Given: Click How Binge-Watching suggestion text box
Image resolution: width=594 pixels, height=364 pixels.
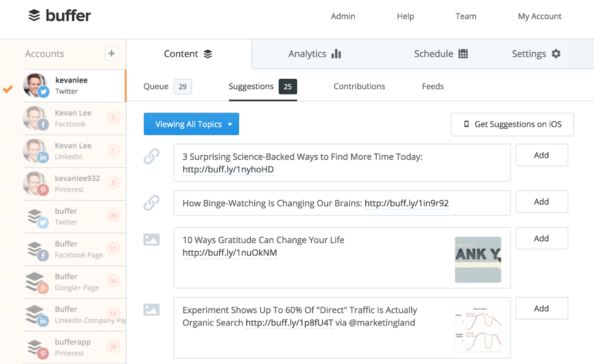Looking at the screenshot, I should [342, 203].
